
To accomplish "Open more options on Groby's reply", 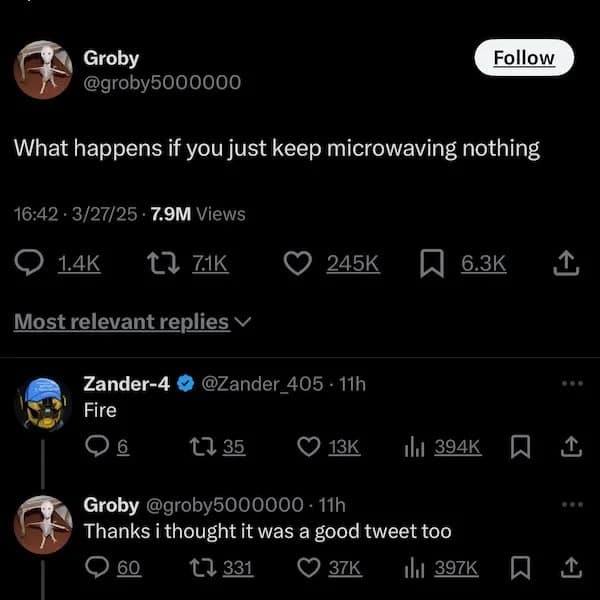I will [570, 504].
